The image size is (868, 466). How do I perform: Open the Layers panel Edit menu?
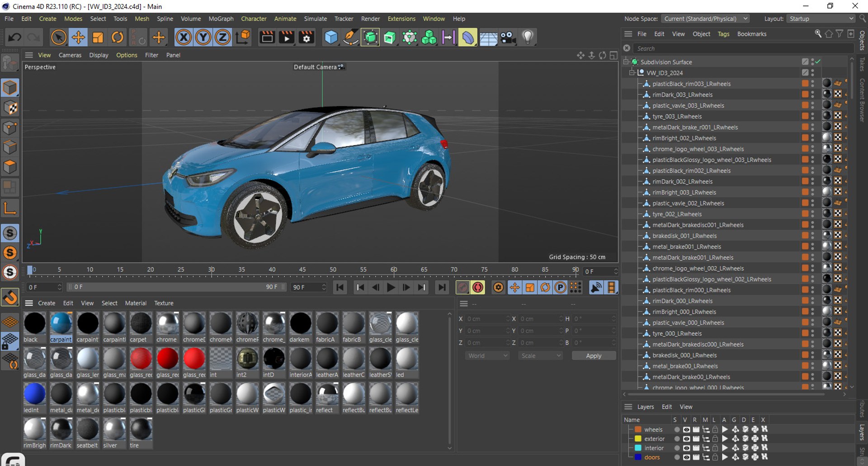pos(666,407)
